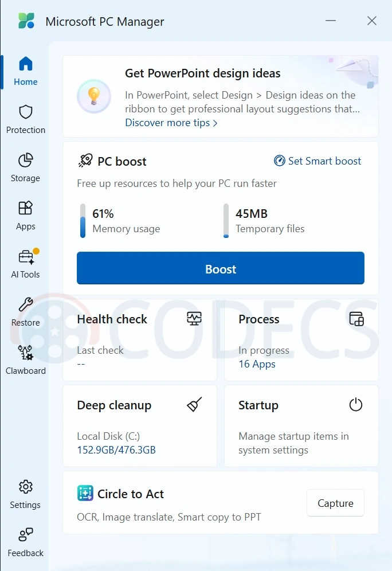This screenshot has height=571, width=392.
Task: Click the Microsoft PC Manager logo icon
Action: click(26, 21)
